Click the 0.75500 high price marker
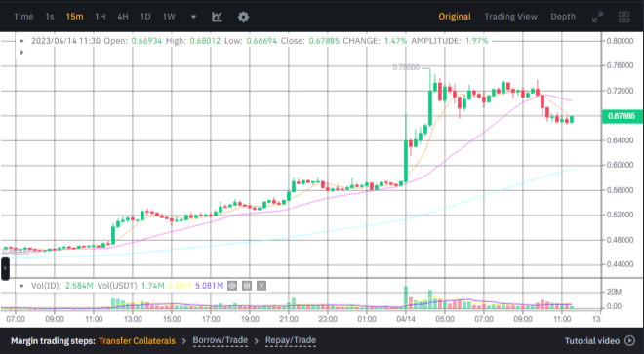 (406, 67)
